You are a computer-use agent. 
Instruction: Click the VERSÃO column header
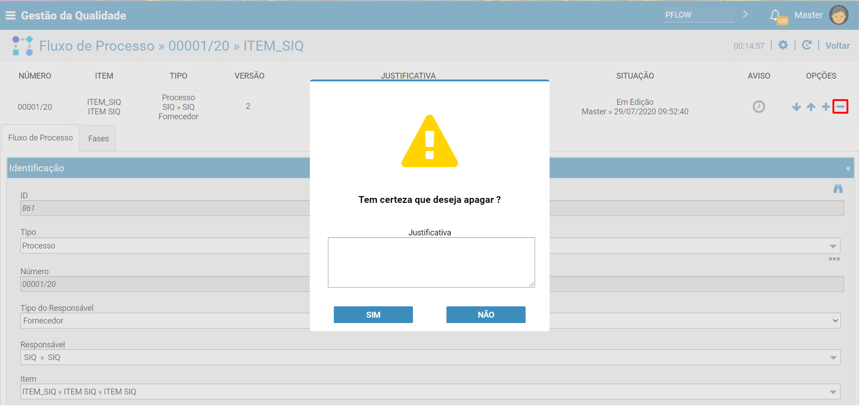249,76
